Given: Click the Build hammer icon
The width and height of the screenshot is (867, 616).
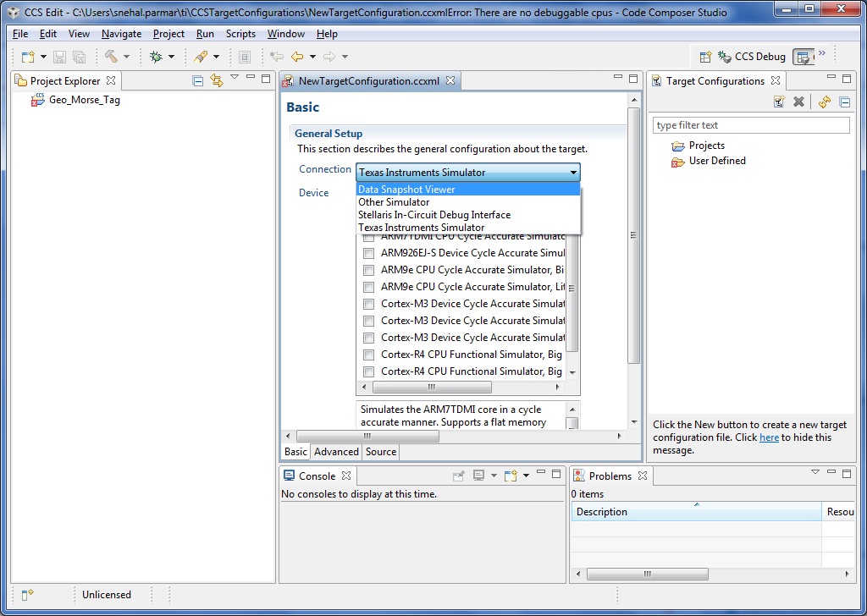Looking at the screenshot, I should click(111, 56).
